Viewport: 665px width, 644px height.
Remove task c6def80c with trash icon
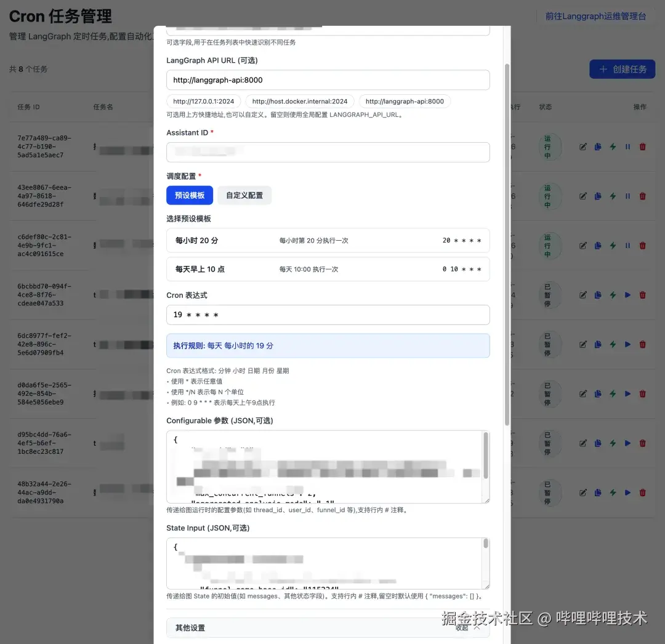click(x=642, y=246)
